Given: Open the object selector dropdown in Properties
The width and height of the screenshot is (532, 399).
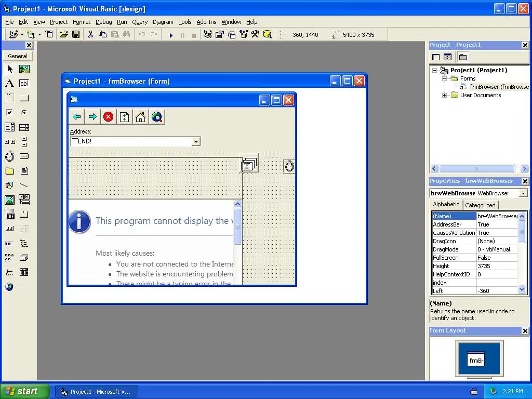Looking at the screenshot, I should [523, 193].
